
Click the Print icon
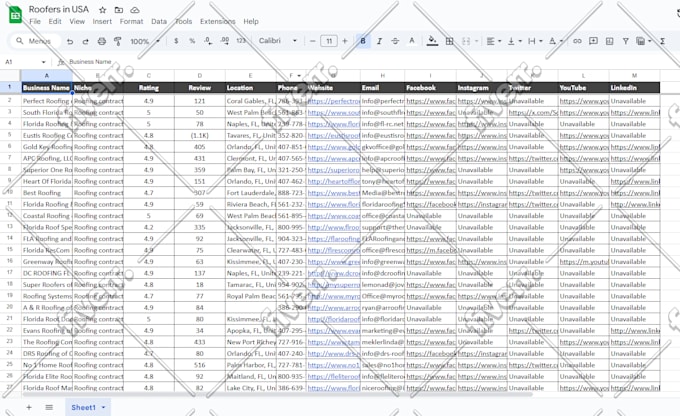101,41
